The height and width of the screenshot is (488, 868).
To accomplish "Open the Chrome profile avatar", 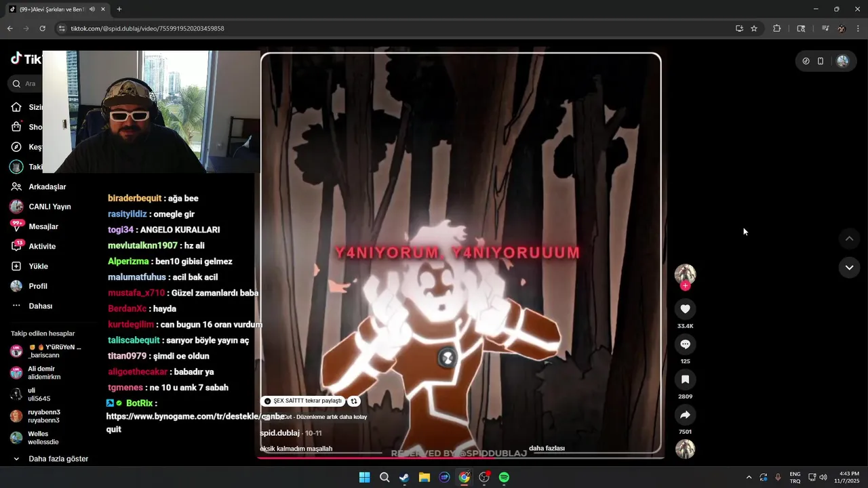I will click(842, 28).
